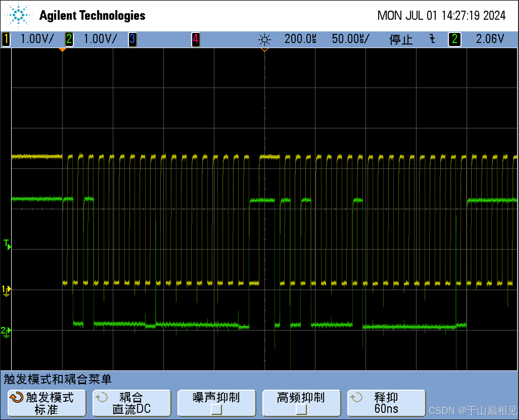Click the trigger level T marker
Screen dimensions: 519x420
tap(7, 244)
